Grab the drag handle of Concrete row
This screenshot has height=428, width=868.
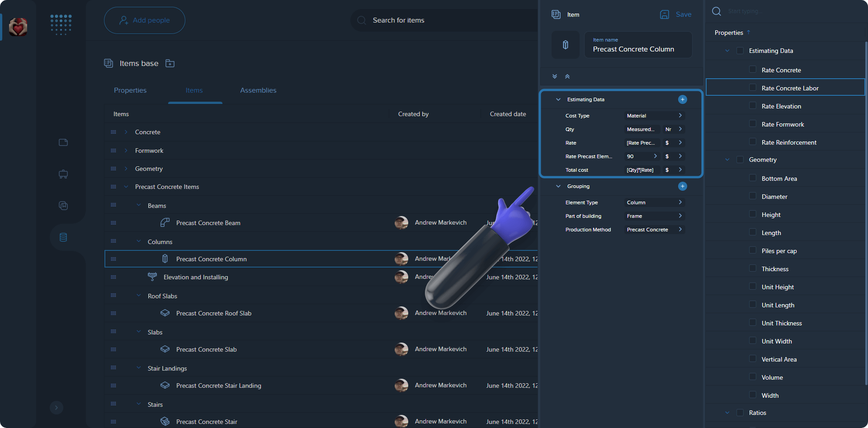tap(113, 132)
